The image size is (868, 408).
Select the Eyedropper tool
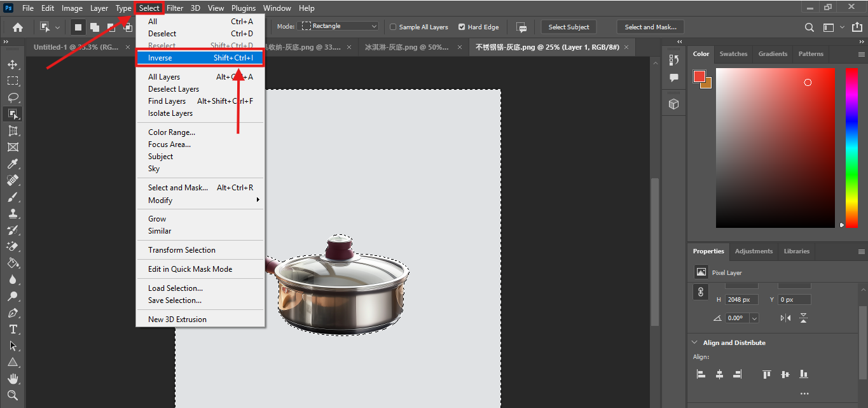click(x=13, y=164)
